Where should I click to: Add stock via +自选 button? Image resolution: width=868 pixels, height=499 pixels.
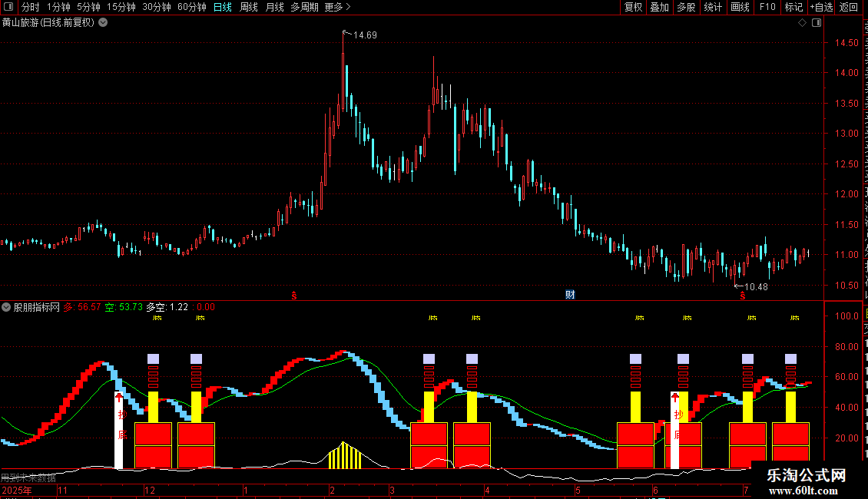pos(821,7)
